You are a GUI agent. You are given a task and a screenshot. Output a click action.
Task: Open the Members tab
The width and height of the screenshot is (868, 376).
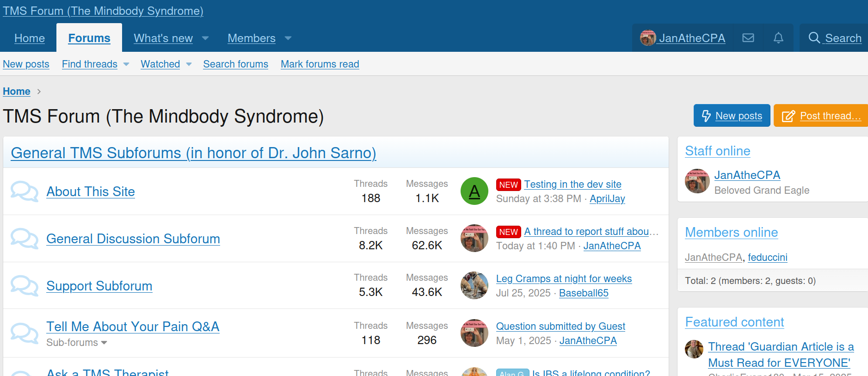(x=252, y=38)
